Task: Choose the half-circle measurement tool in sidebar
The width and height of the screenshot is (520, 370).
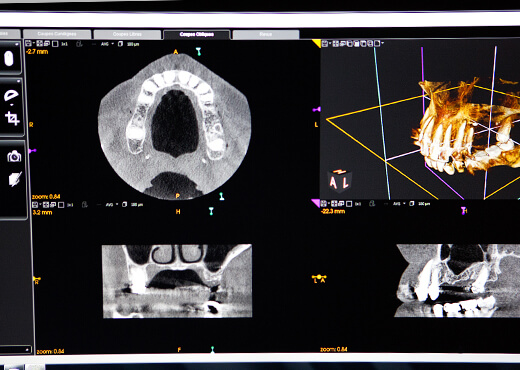Action: pyautogui.click(x=11, y=95)
